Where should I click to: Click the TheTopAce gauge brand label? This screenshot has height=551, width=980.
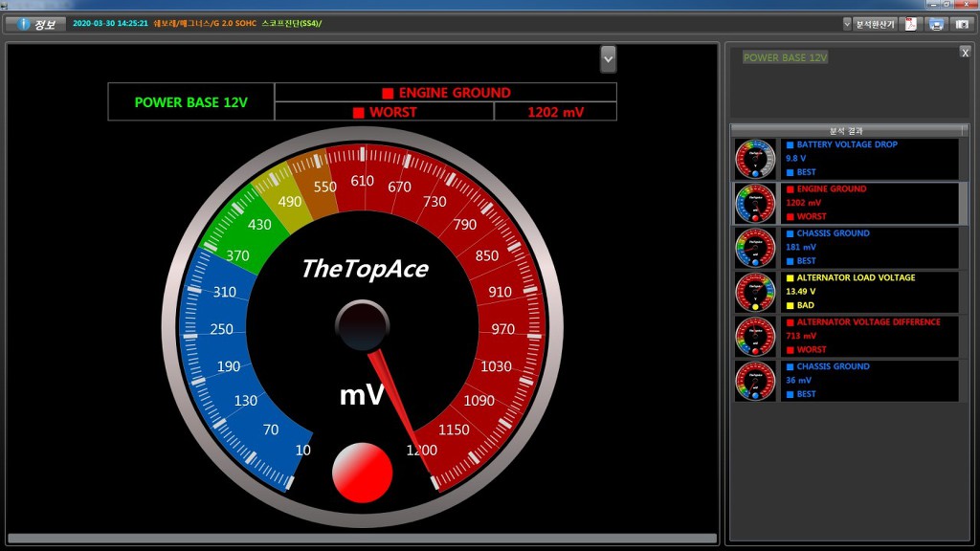(x=365, y=269)
